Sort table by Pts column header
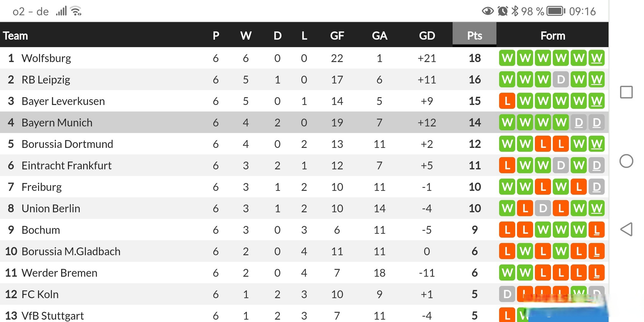The width and height of the screenshot is (644, 322). [474, 35]
